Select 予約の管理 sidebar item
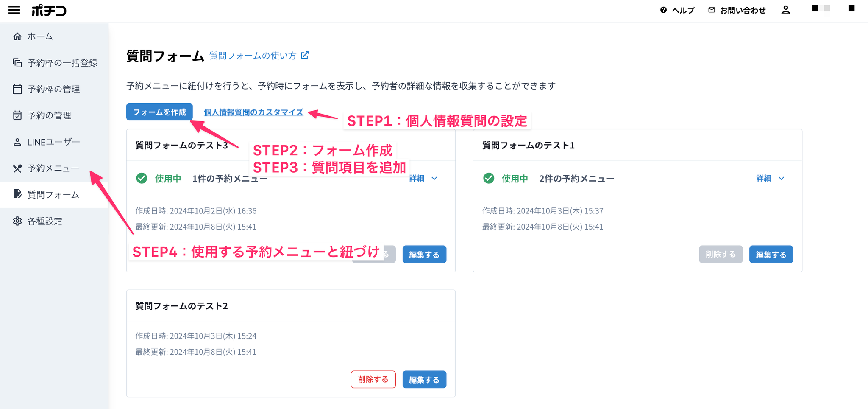The height and width of the screenshot is (409, 868). pyautogui.click(x=49, y=115)
